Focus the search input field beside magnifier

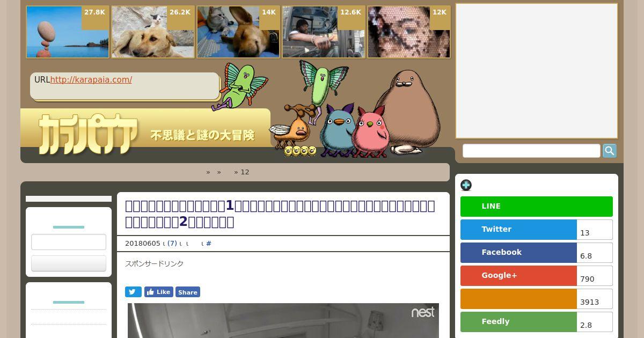(531, 151)
